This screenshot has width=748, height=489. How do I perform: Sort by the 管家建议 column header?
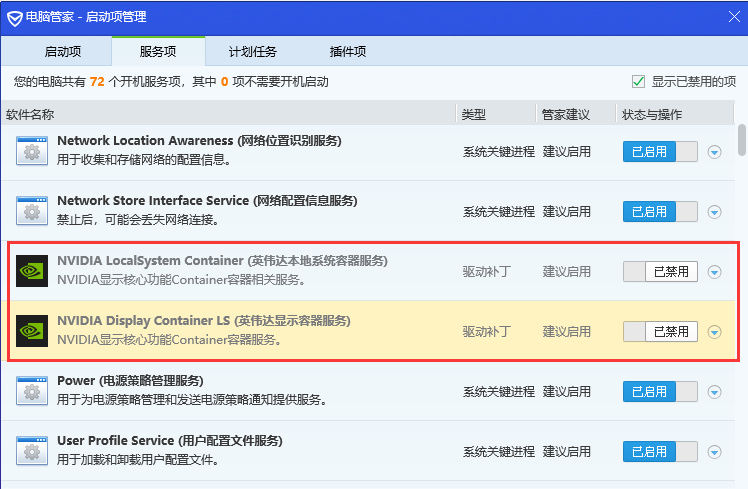[x=576, y=114]
